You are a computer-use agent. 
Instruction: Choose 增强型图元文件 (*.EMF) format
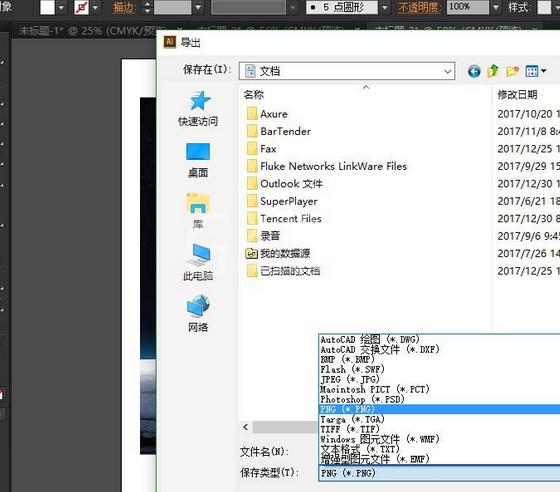[x=439, y=459]
